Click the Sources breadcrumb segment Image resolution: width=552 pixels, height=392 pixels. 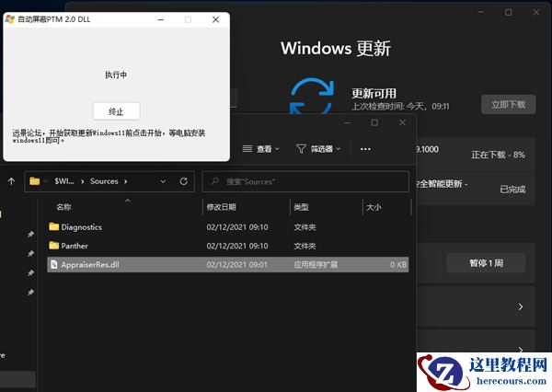point(104,181)
